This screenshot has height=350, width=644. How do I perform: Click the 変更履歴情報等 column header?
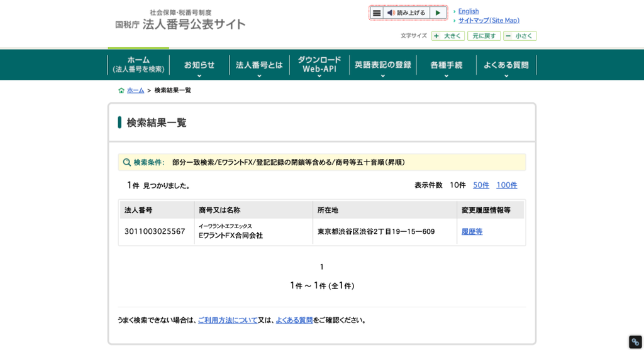point(491,210)
